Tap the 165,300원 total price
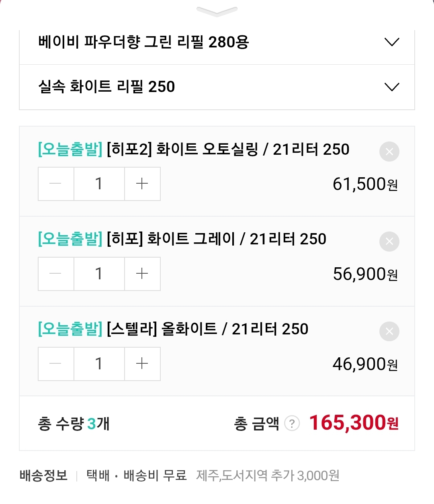 [354, 423]
